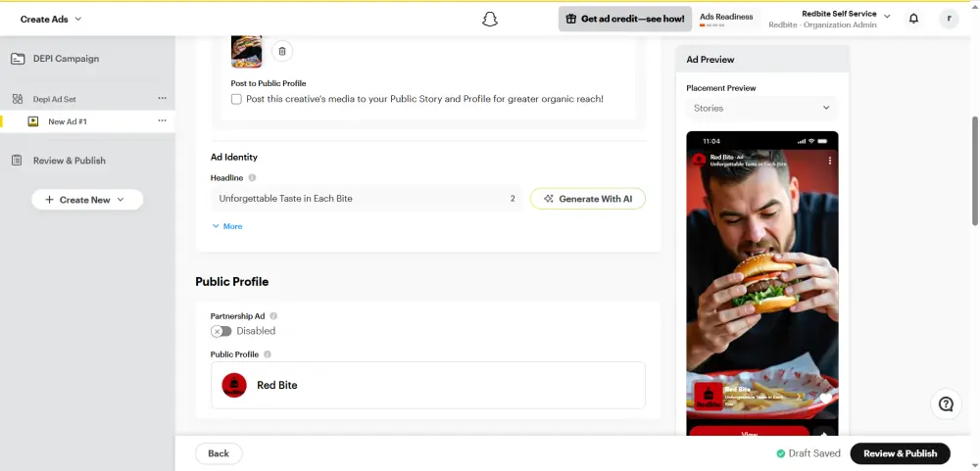Click the Depi Ad Set icon
This screenshot has width=980, height=471.
pos(18,99)
